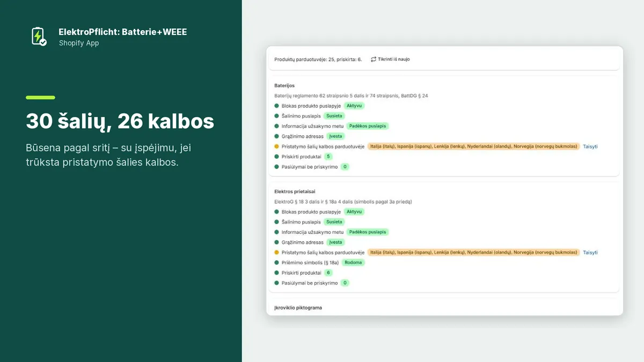Click Padėkos puslapis badge in Baterijos section
644x362 pixels.
[368, 126]
